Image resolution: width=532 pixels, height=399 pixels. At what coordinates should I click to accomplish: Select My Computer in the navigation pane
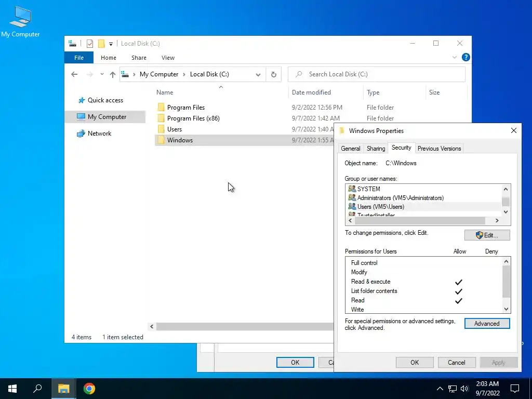(105, 117)
